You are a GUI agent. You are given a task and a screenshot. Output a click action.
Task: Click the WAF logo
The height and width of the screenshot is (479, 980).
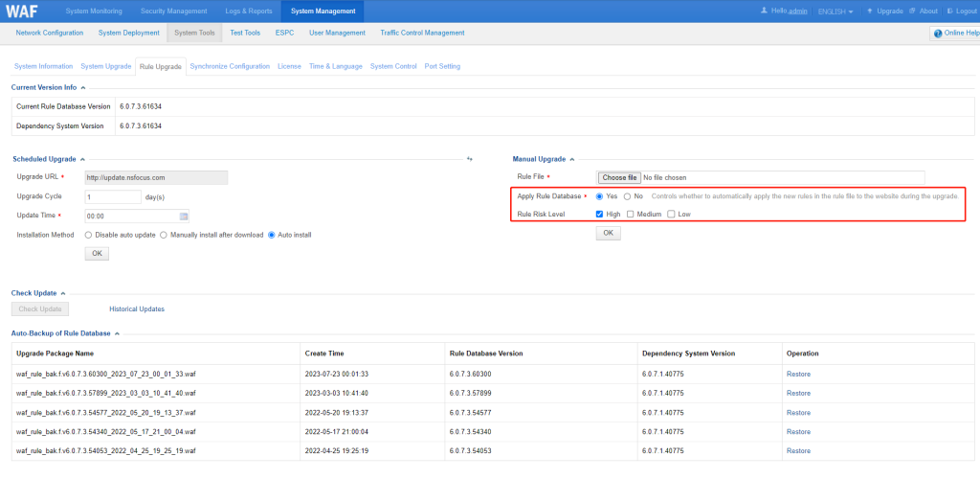(22, 11)
